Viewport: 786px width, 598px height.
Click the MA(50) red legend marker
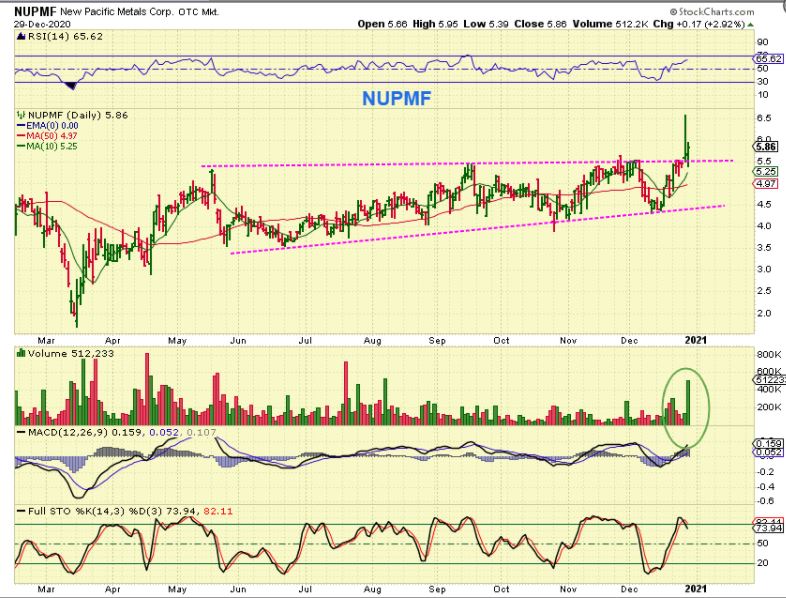[x=22, y=136]
